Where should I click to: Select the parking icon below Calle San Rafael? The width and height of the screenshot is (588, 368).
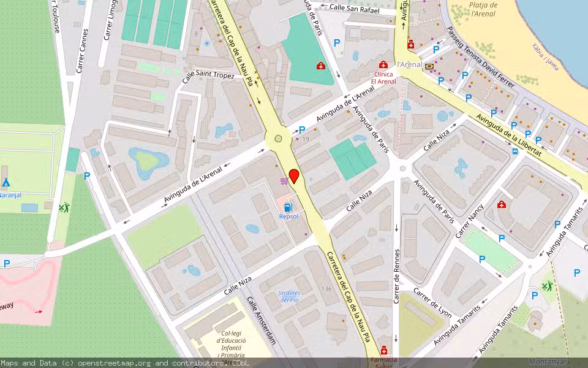tap(337, 43)
